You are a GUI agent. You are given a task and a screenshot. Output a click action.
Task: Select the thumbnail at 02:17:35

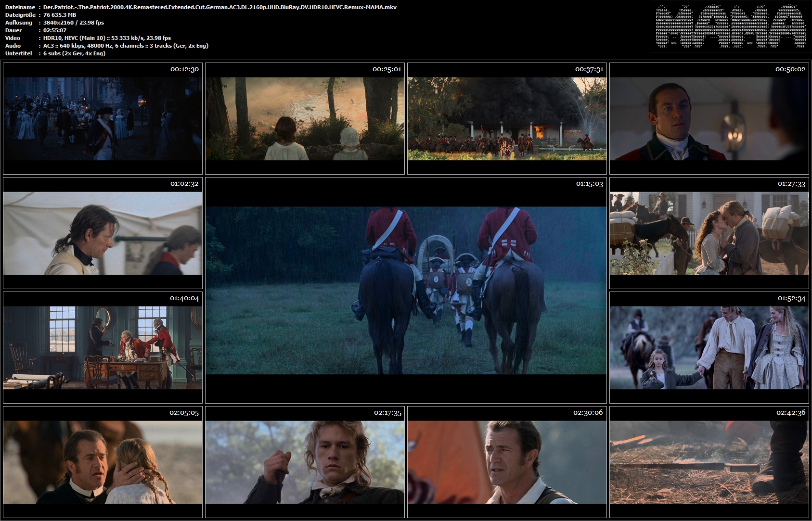click(x=305, y=462)
